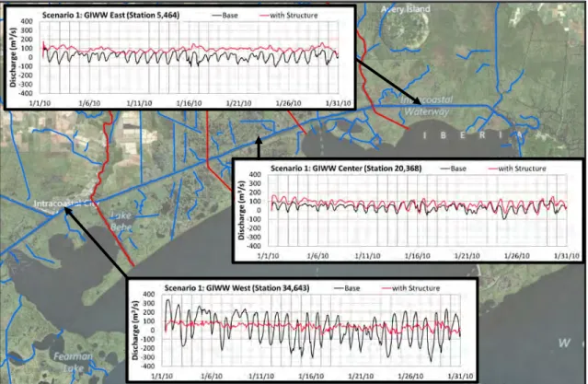
Task: Select the 'Base' legend entry in the GIWW Center chart
Action: [x=454, y=169]
